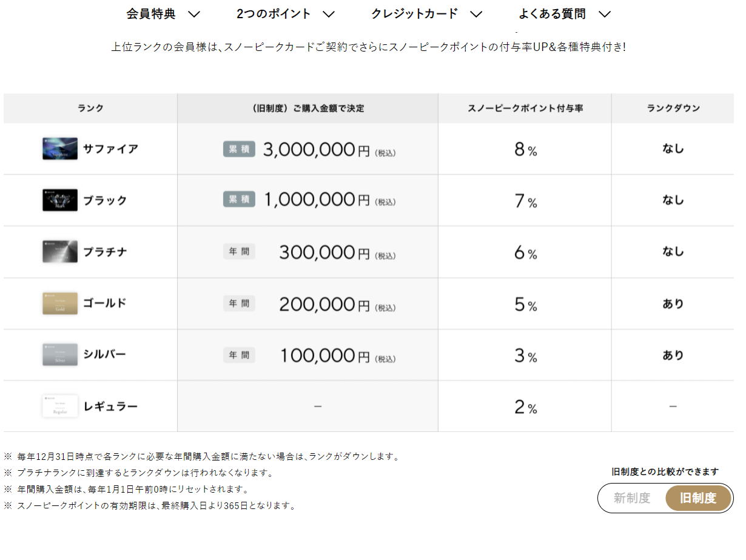Click the ゴールド rank name
Image resolution: width=746 pixels, height=560 pixels.
point(105,303)
